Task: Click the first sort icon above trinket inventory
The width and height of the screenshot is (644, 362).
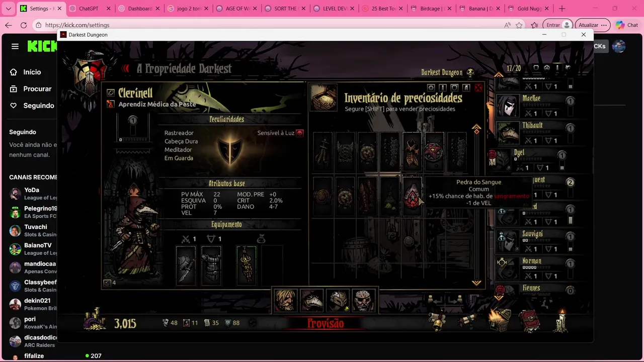Action: pos(431,88)
